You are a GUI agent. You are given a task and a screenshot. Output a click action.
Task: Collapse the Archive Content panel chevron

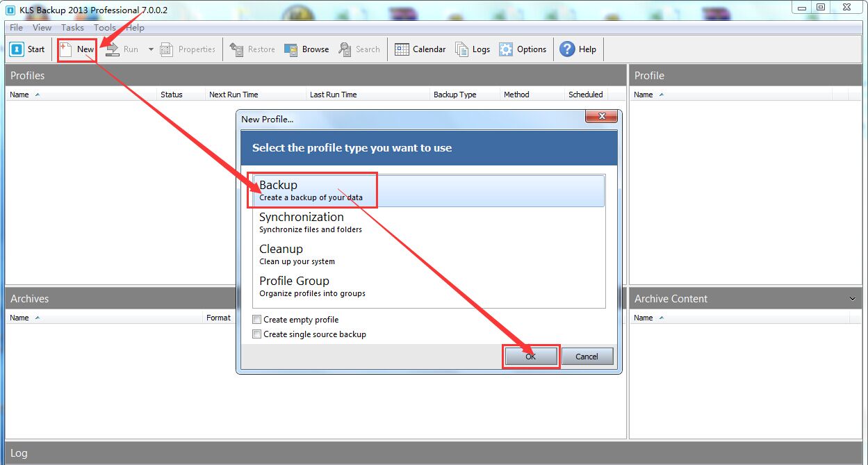[x=853, y=299]
